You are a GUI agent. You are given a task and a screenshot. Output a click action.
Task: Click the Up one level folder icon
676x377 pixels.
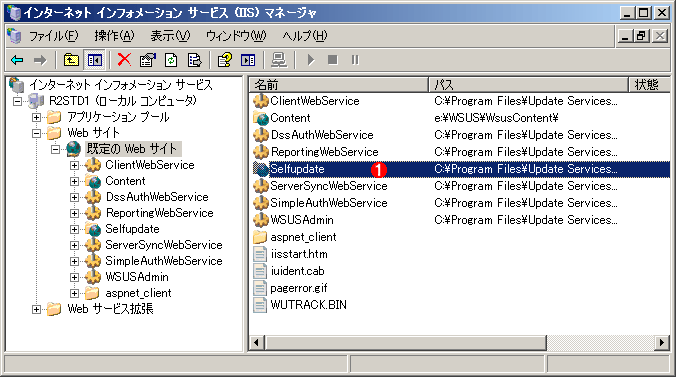71,60
